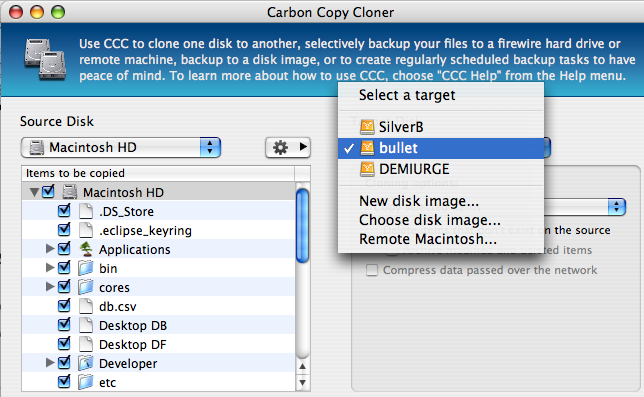This screenshot has width=644, height=397.
Task: Click the Developer row label
Action: tap(128, 364)
